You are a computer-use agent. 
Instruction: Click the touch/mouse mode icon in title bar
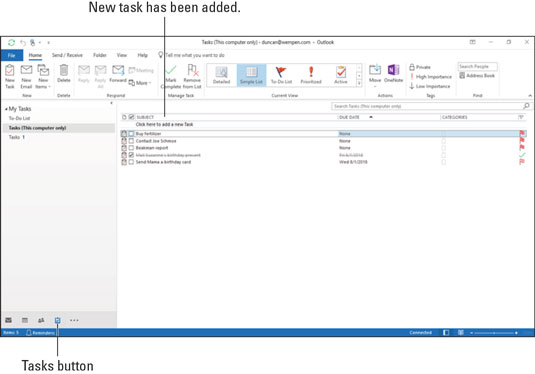[32, 43]
